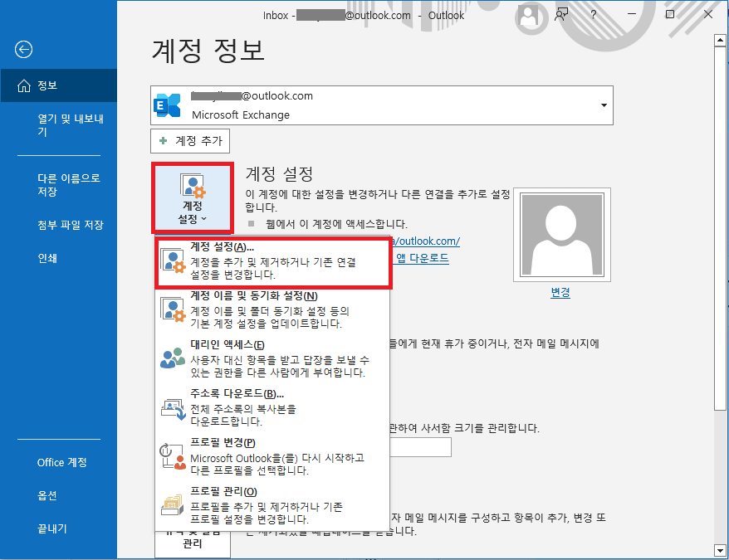Choose 주소록 다운로드(B)... menu entry

click(273, 407)
